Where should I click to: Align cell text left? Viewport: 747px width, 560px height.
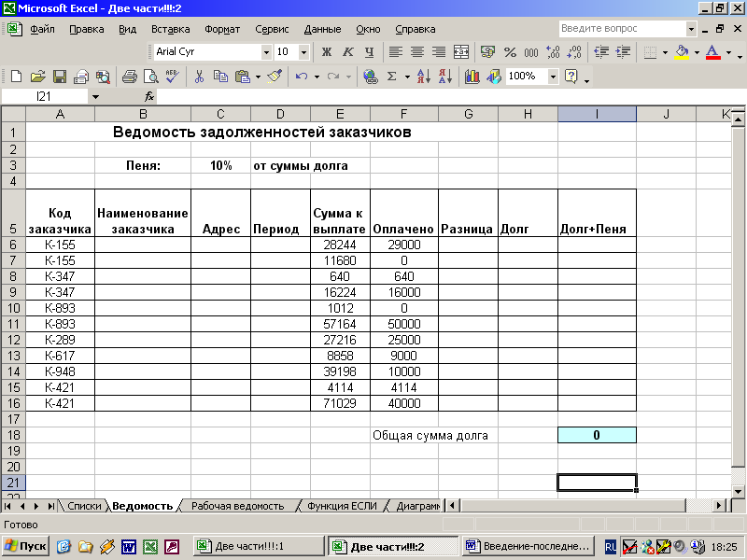tap(395, 51)
